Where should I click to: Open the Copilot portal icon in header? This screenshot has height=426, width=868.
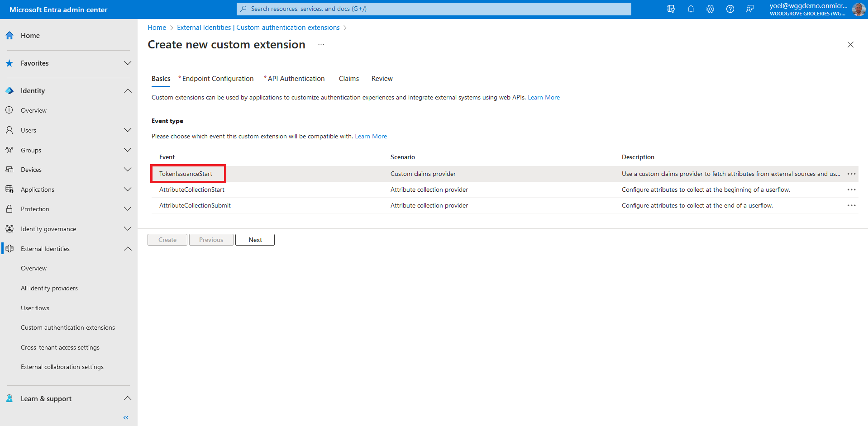click(671, 9)
